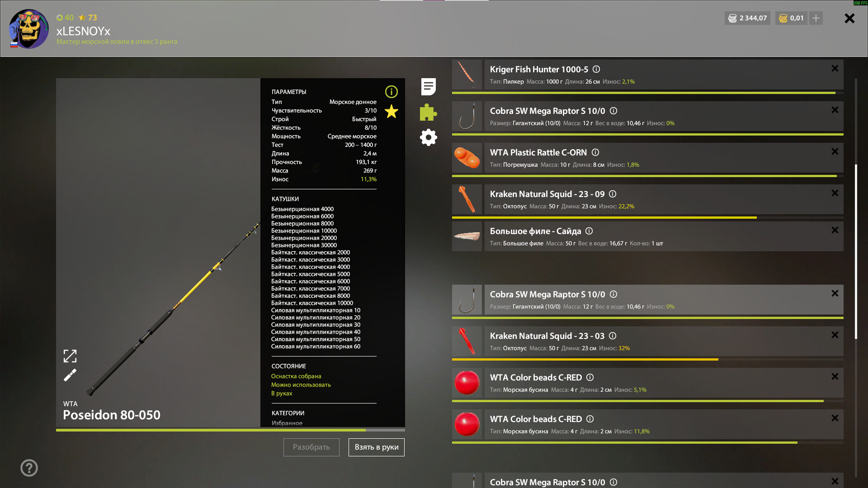Image resolution: width=868 pixels, height=488 pixels.
Task: Click the Оснастка собрана status text
Action: tap(296, 376)
